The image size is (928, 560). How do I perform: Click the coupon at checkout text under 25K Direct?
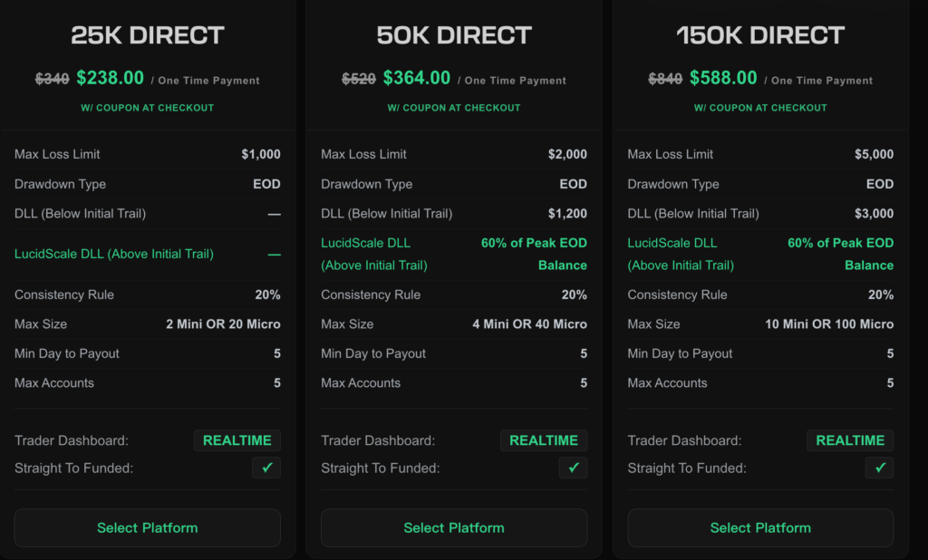pos(148,108)
